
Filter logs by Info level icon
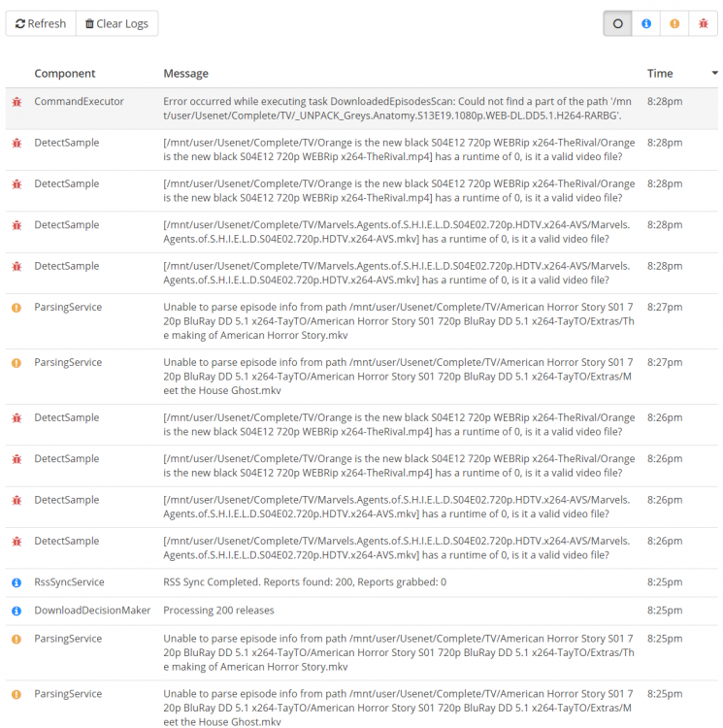646,23
